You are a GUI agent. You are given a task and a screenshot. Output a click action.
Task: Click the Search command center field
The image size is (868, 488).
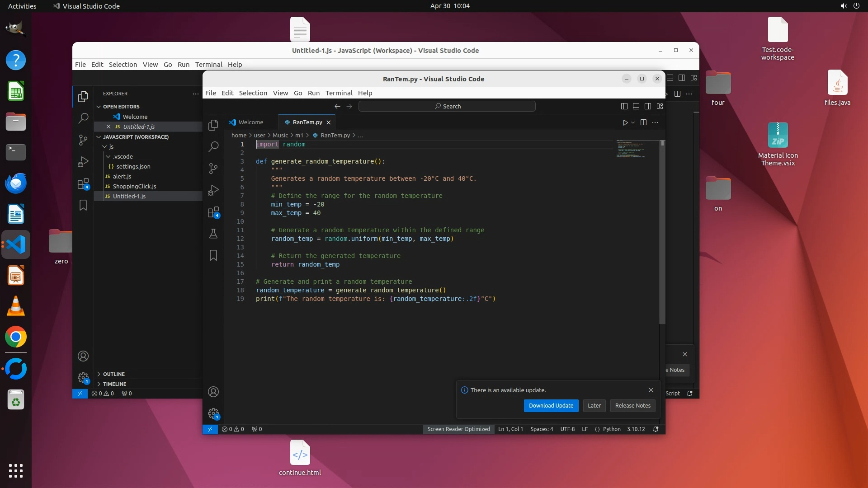tap(447, 106)
